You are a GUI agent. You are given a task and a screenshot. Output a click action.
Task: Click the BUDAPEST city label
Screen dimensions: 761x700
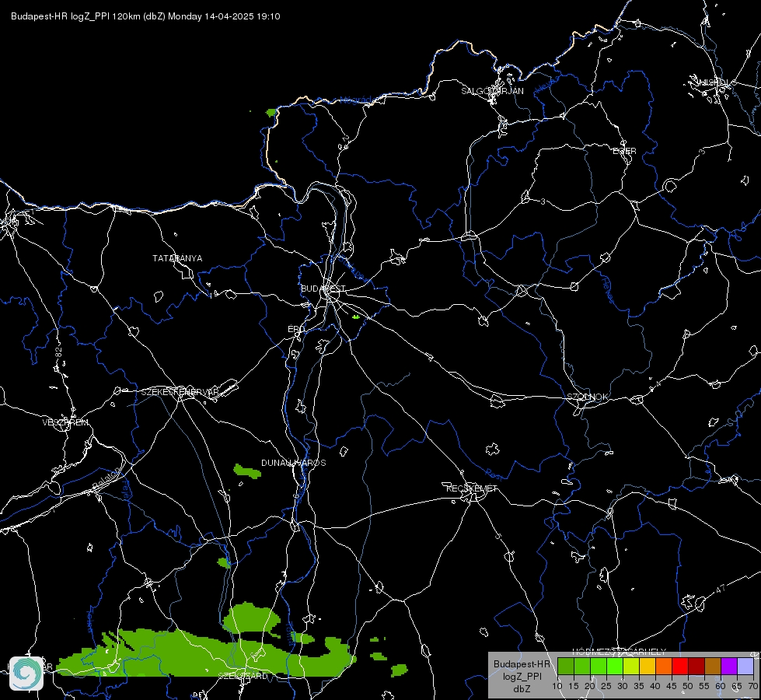[x=323, y=289]
